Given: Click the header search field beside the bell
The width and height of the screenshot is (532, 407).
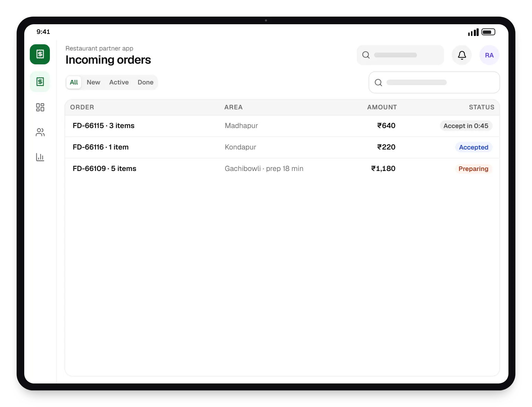Looking at the screenshot, I should tap(400, 55).
